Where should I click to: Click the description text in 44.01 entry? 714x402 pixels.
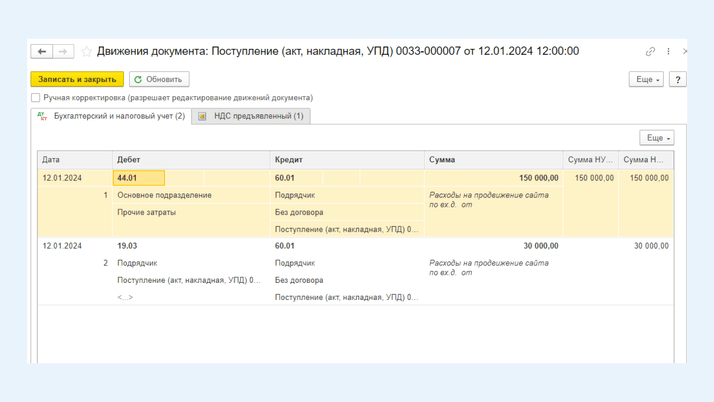tap(489, 200)
